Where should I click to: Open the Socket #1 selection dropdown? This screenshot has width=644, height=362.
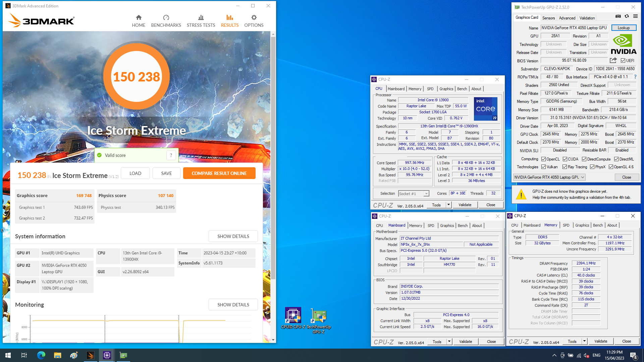pyautogui.click(x=414, y=193)
